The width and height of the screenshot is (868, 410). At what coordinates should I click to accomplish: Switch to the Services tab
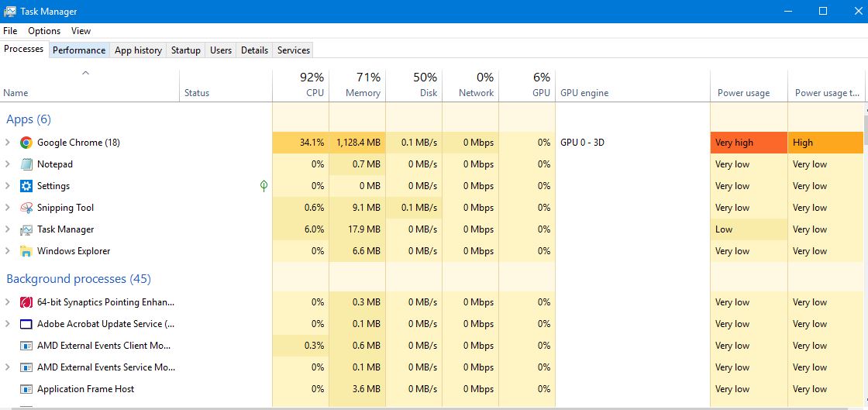pos(294,50)
